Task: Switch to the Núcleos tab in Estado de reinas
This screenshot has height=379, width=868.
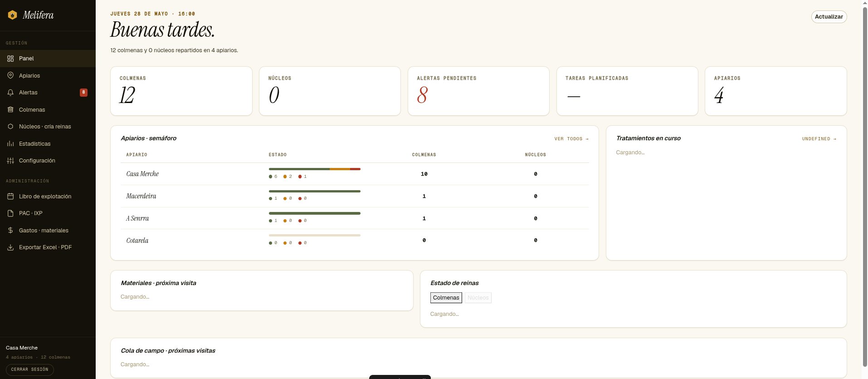Action: [478, 298]
